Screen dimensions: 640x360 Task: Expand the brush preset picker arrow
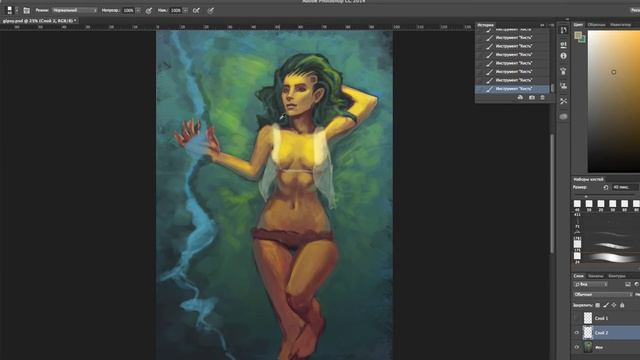[17, 10]
